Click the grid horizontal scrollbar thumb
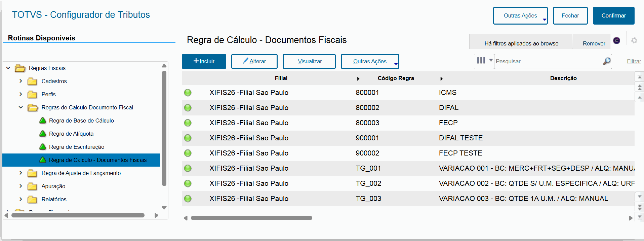Viewport: 644px width, 241px height. click(251, 218)
